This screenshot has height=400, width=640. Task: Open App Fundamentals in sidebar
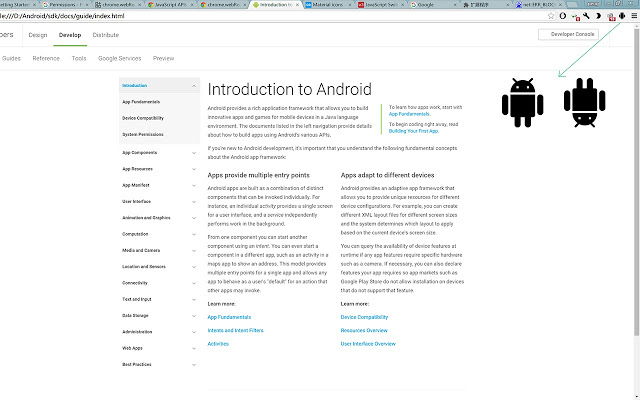click(141, 102)
